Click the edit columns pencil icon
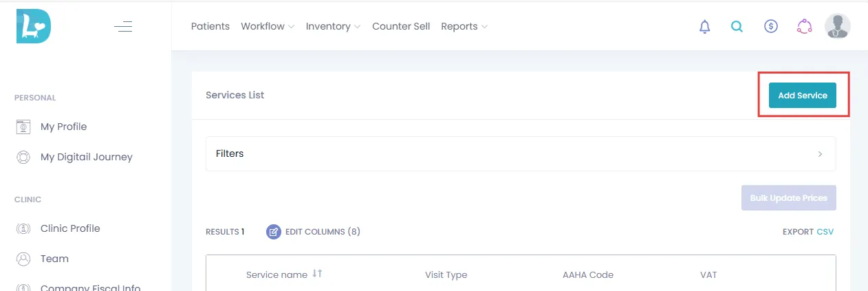 pyautogui.click(x=274, y=232)
